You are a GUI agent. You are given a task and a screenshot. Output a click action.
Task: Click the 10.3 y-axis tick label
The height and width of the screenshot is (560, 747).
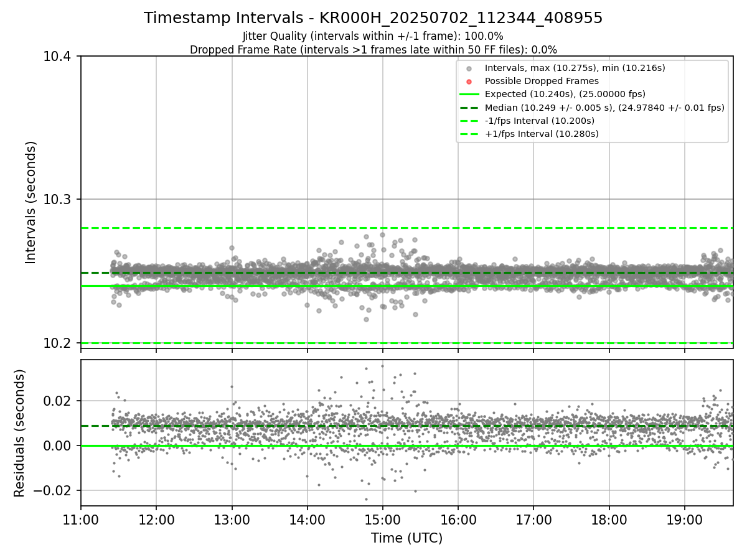point(59,200)
